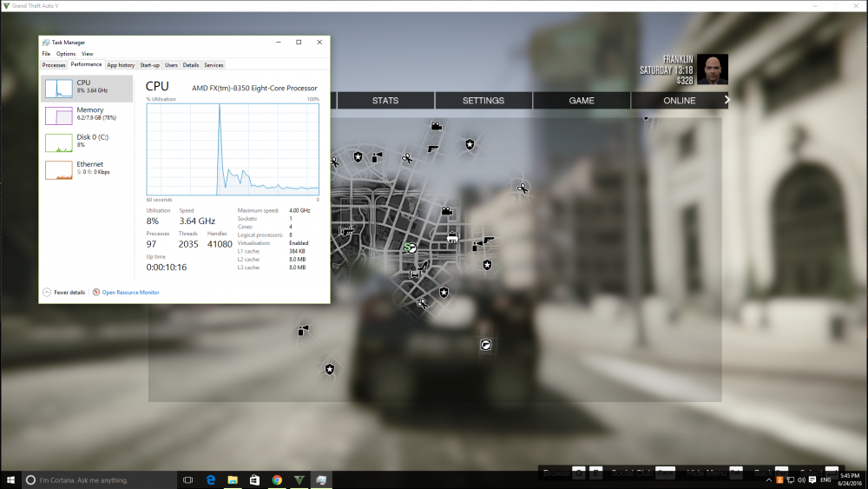Click the Cortana search box
The width and height of the screenshot is (868, 489).
[100, 479]
